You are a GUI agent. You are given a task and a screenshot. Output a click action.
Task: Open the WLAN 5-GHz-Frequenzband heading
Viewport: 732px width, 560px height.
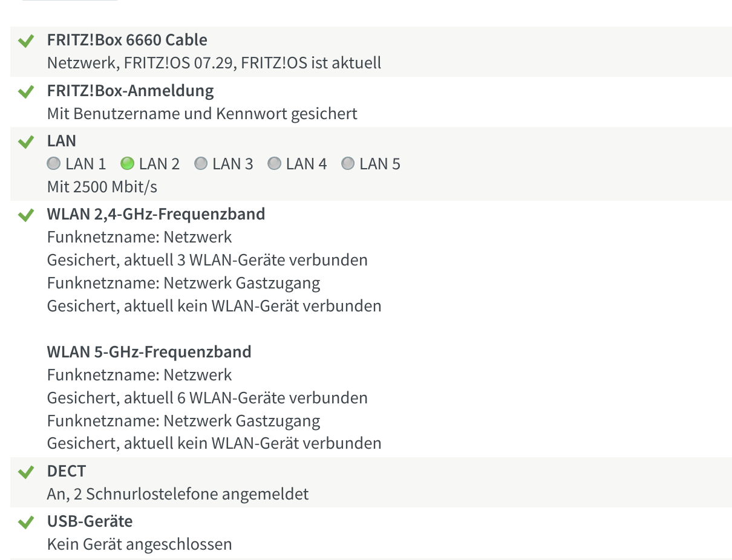[x=149, y=352]
